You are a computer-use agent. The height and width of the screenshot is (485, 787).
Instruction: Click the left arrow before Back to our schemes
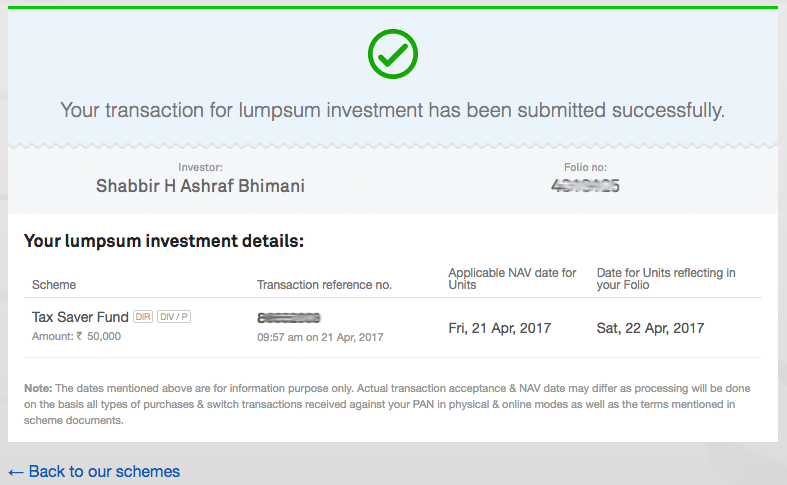click(x=16, y=472)
